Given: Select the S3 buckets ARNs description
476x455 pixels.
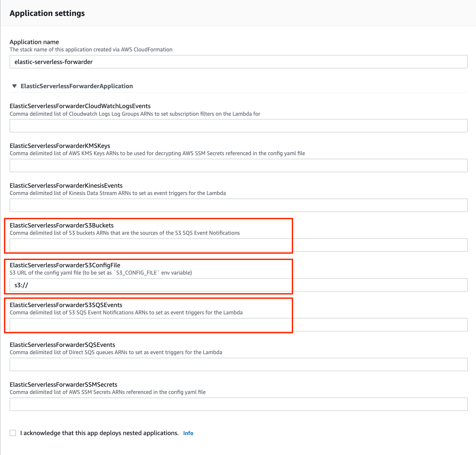Looking at the screenshot, I should click(x=125, y=233).
